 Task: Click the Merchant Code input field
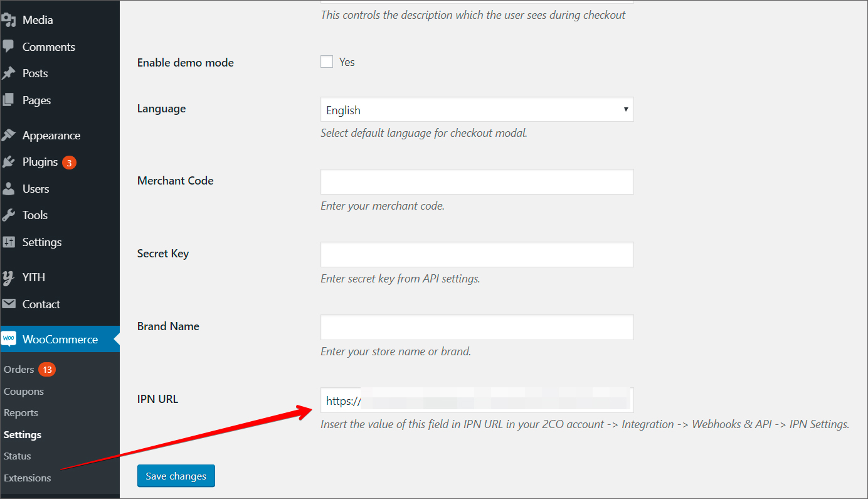click(477, 181)
